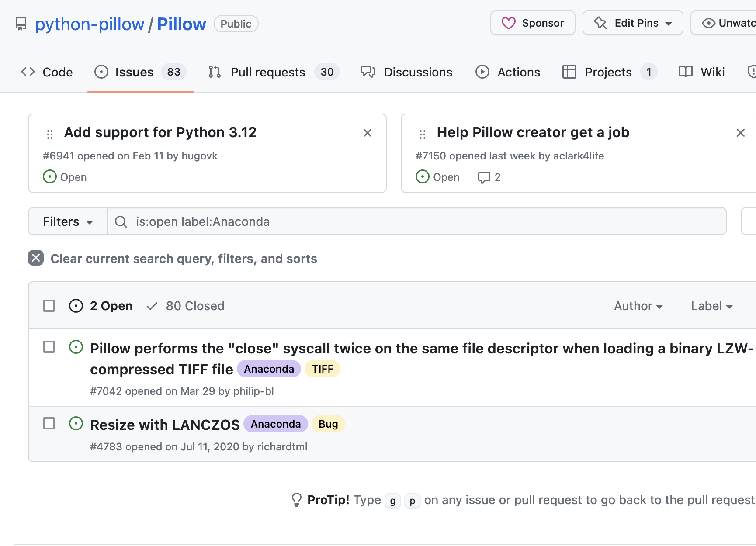Click the lightbulb ProTip icon
The image size is (756, 546).
pyautogui.click(x=297, y=499)
